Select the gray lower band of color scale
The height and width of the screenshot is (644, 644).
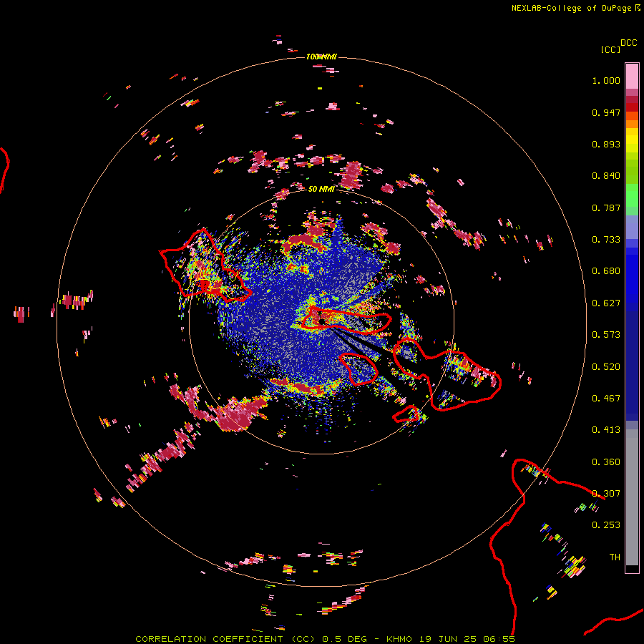(x=632, y=497)
